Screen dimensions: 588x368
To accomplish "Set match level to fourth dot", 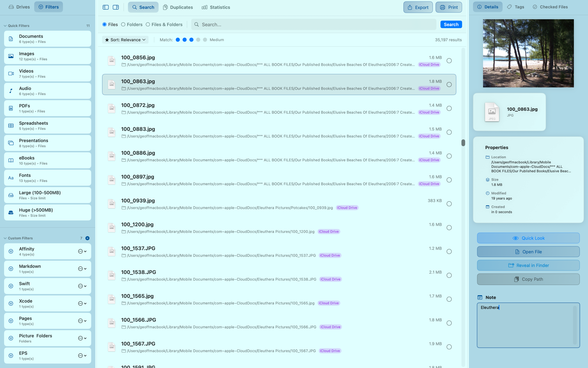I will (x=198, y=40).
